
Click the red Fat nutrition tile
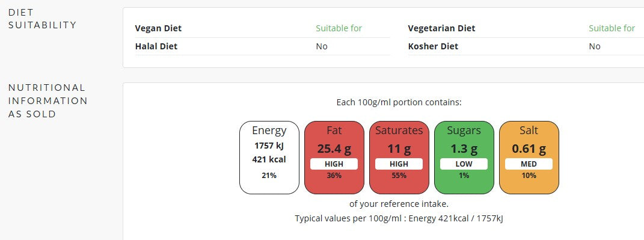click(x=334, y=158)
